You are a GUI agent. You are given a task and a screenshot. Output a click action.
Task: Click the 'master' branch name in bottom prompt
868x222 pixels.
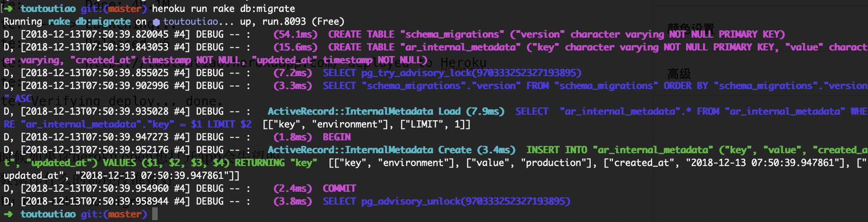click(x=124, y=214)
